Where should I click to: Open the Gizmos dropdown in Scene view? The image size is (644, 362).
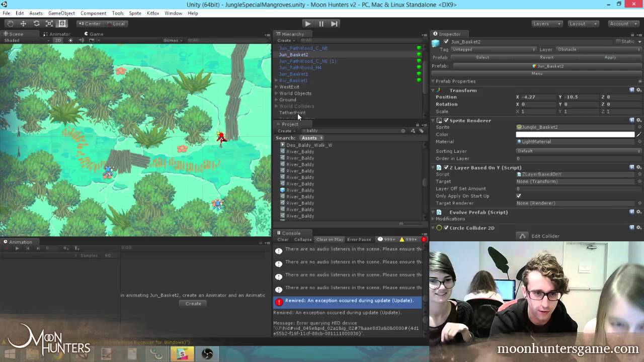(x=173, y=40)
